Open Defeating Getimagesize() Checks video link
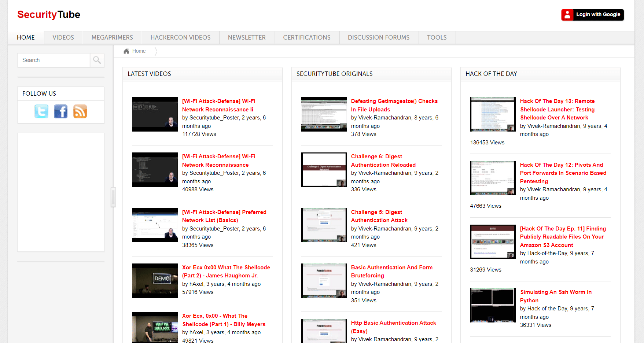 (x=394, y=105)
